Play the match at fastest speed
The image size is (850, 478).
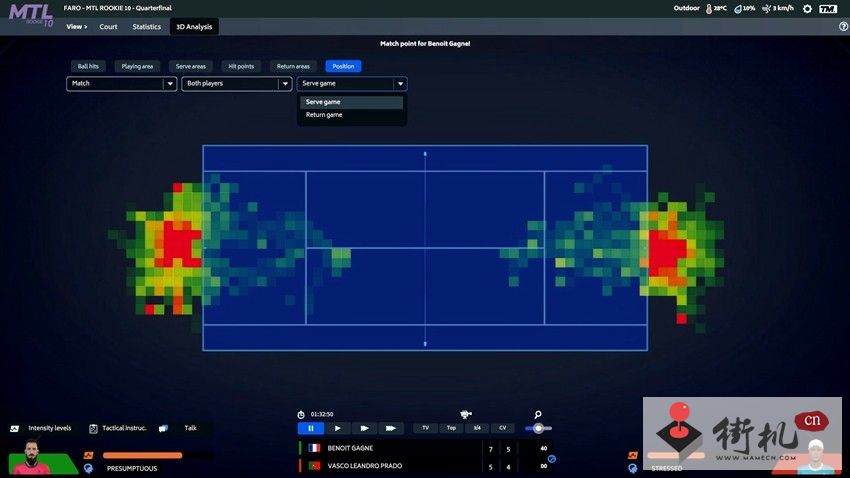390,428
